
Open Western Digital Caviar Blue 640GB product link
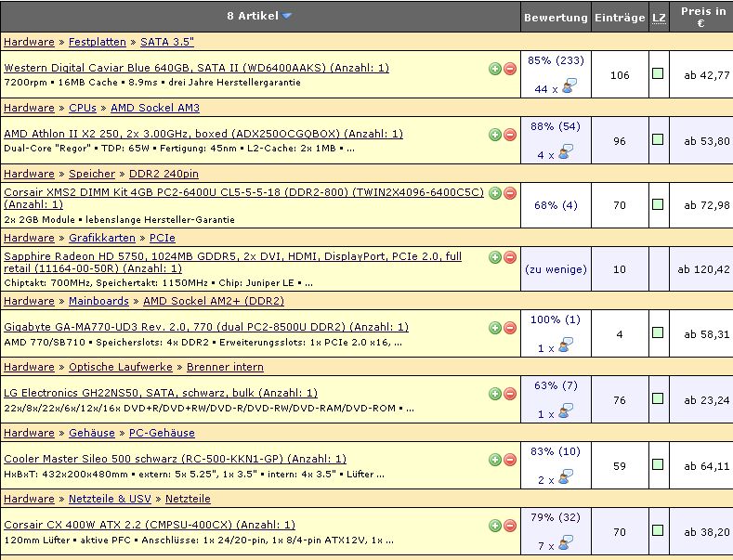click(x=196, y=68)
